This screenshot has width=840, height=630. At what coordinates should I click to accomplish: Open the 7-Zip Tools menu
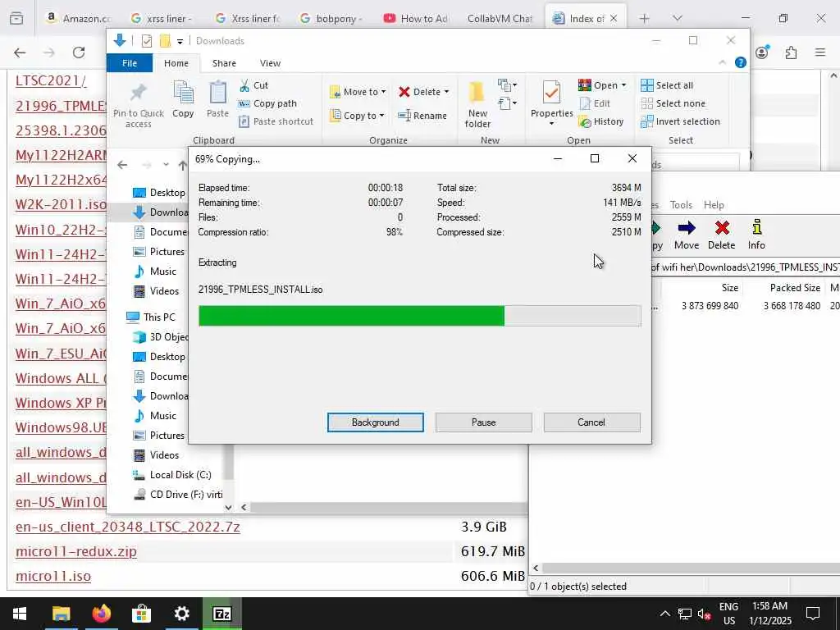681,204
